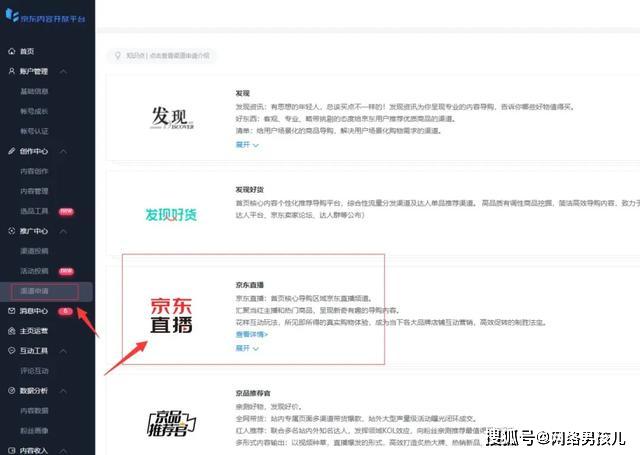Collapse the 账户管理 section chevron

(x=63, y=72)
